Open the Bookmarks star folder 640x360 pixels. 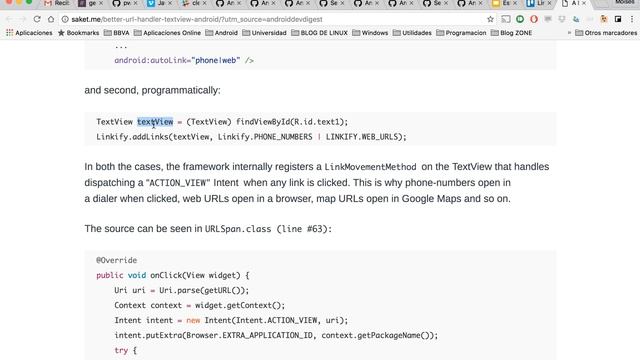78,33
